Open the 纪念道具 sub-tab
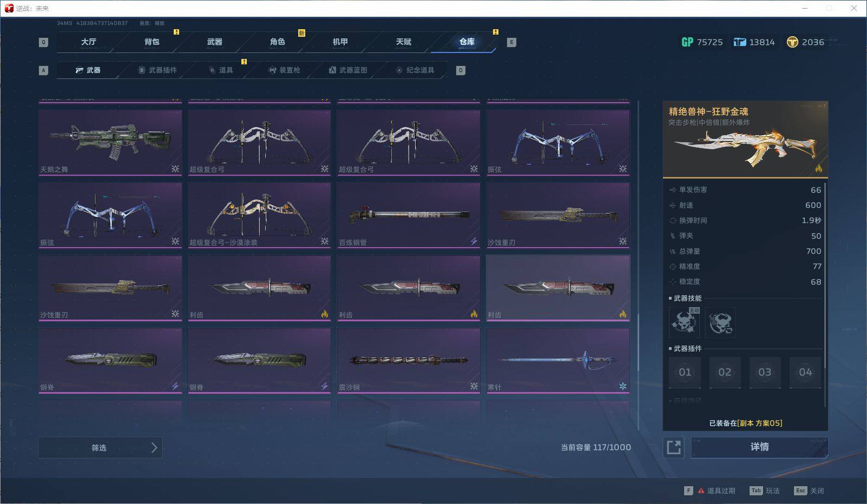Viewport: 867px width, 504px height. tap(415, 70)
